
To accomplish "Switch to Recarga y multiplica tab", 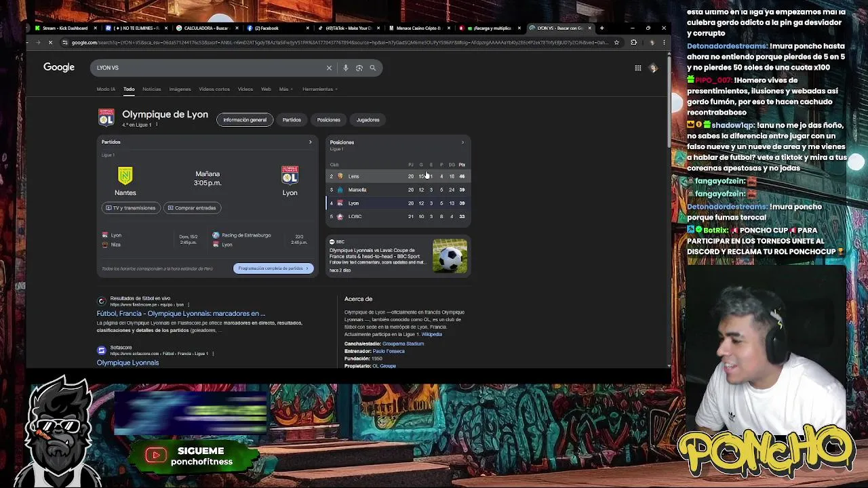I will 488,28.
